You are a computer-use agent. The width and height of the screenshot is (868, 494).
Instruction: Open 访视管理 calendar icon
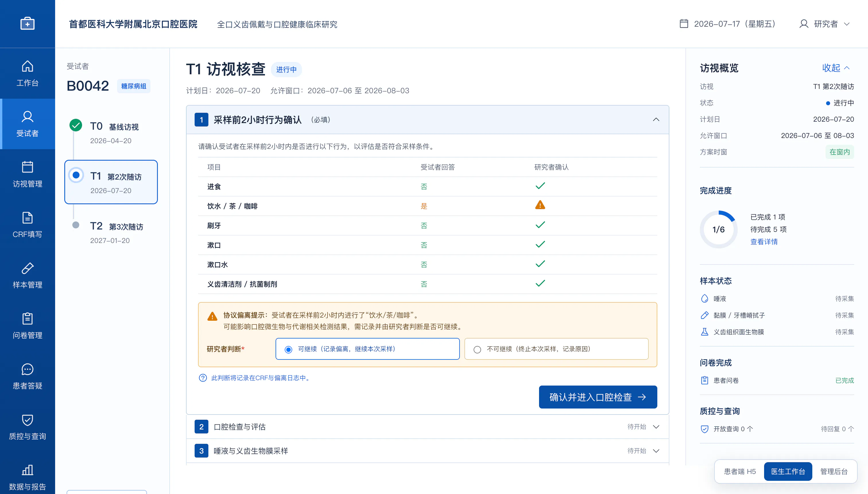[28, 167]
